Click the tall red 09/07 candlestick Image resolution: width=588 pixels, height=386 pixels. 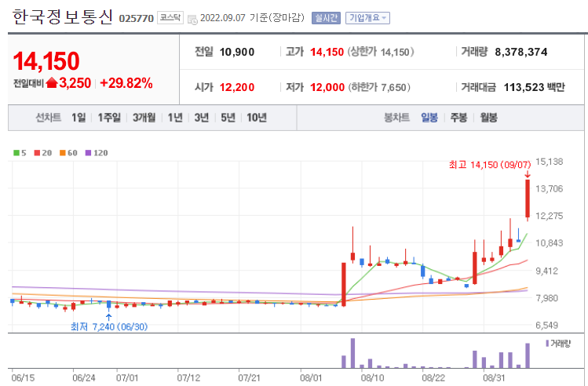528,198
